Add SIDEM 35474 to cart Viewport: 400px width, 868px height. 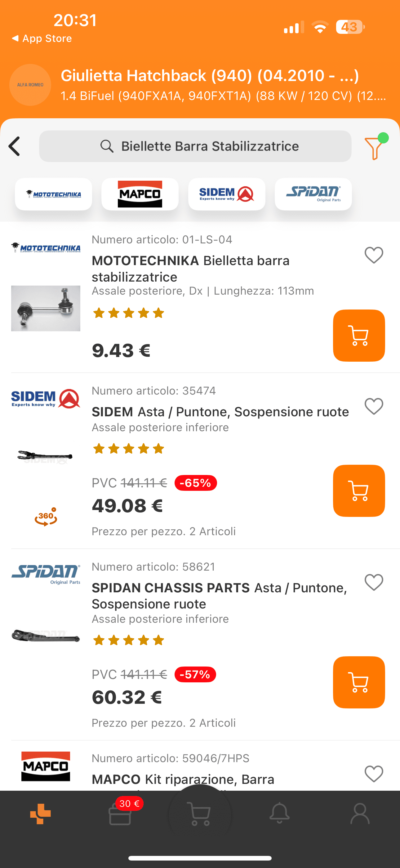coord(358,491)
